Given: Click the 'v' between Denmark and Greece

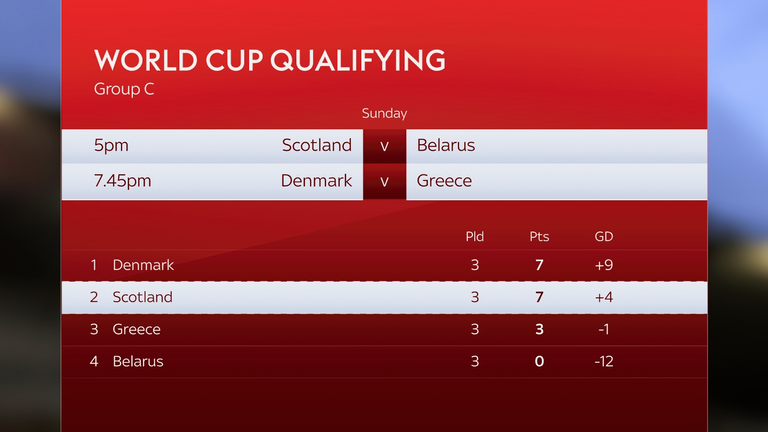Looking at the screenshot, I should click(x=384, y=182).
